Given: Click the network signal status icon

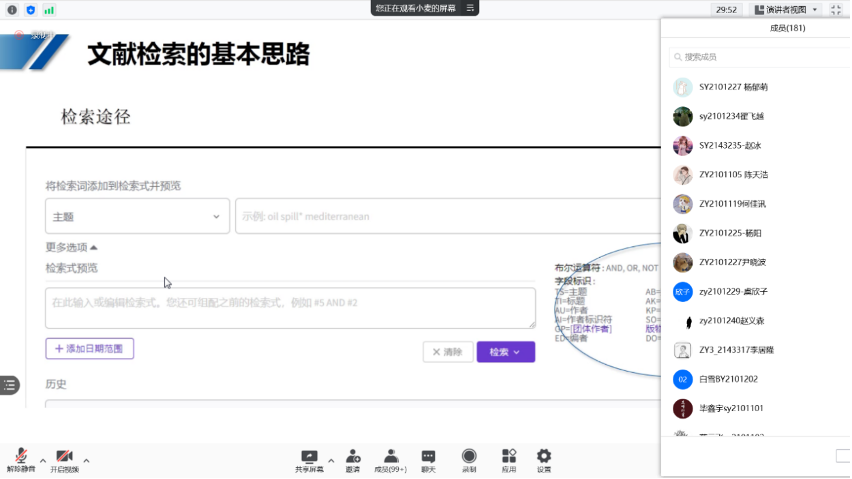Looking at the screenshot, I should tap(48, 9).
